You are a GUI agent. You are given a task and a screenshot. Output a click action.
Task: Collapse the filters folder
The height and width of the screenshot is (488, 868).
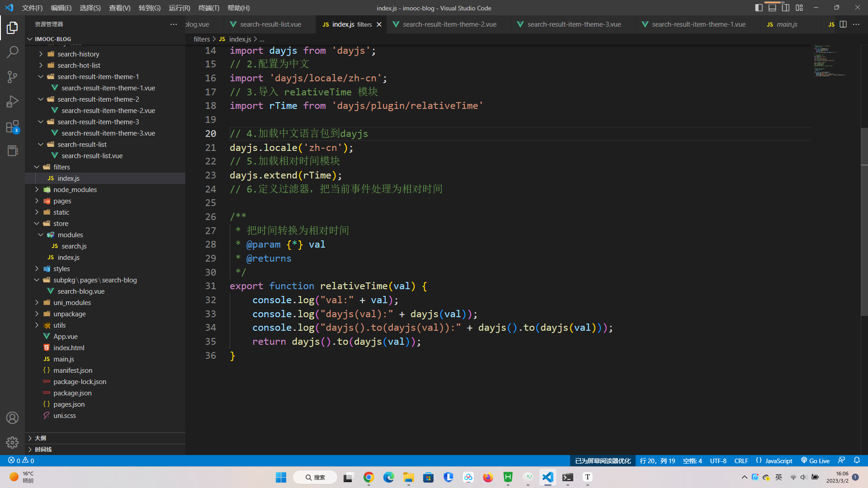click(37, 167)
